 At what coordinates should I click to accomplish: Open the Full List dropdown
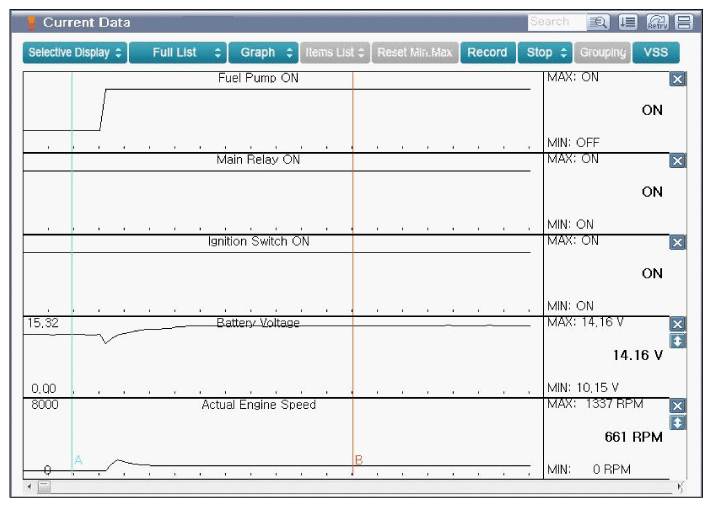(178, 53)
